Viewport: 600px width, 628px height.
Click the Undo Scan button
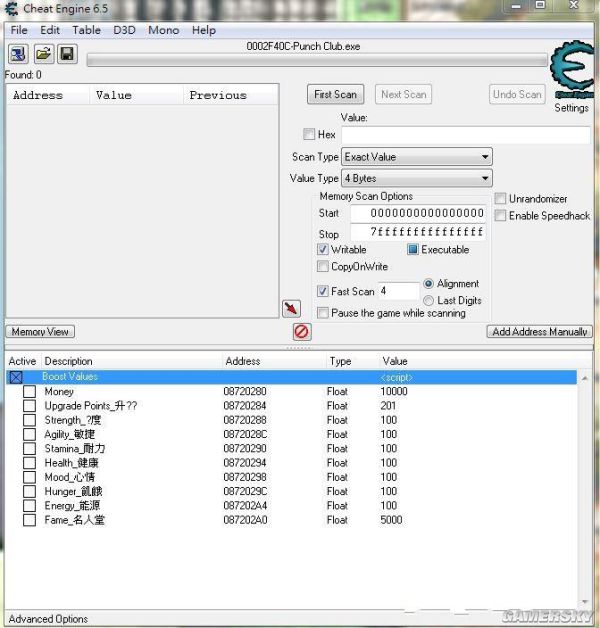point(517,95)
